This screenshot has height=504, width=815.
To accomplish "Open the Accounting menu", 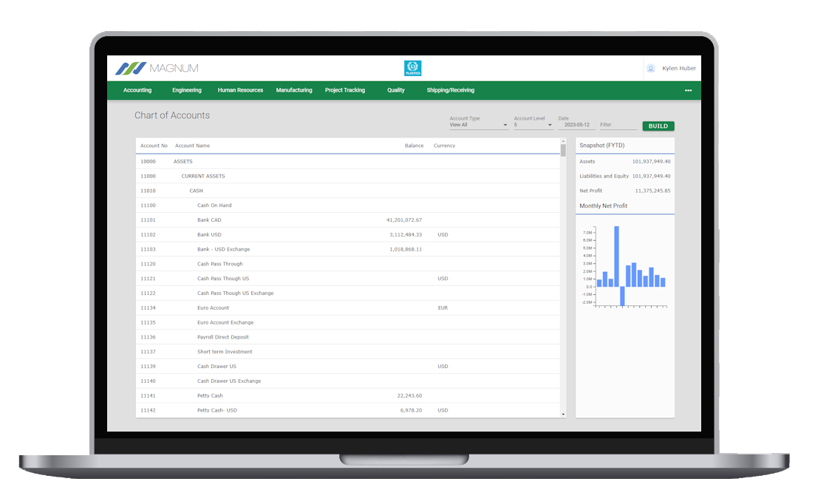I will coord(137,90).
